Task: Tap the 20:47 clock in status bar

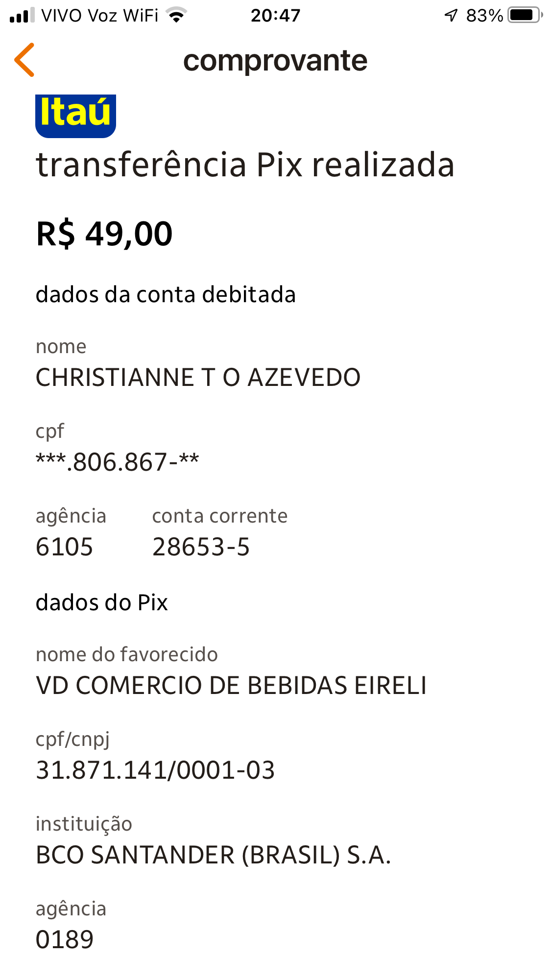Action: 275,15
